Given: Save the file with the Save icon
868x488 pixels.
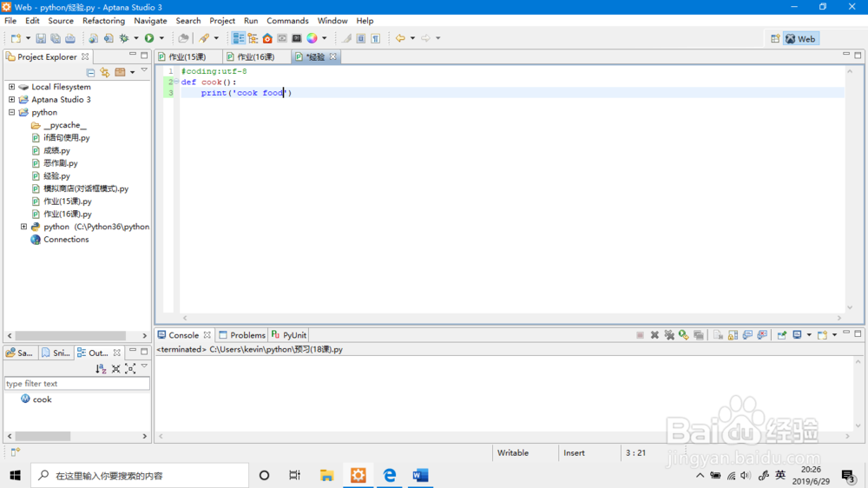Looking at the screenshot, I should 41,38.
